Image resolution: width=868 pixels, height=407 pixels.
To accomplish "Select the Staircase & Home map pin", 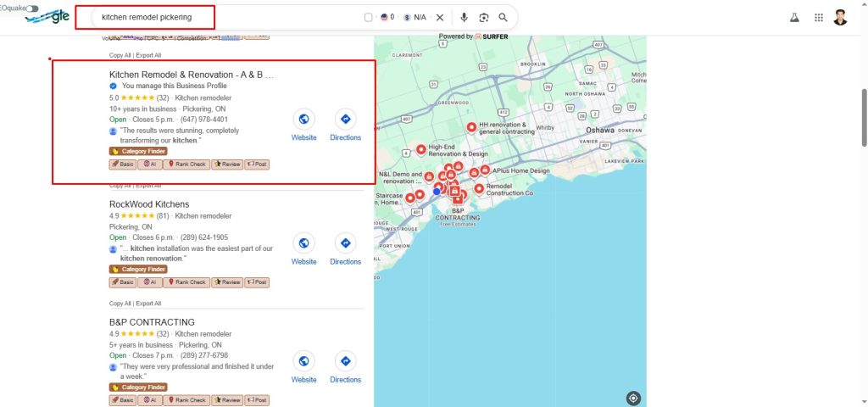I will point(410,198).
